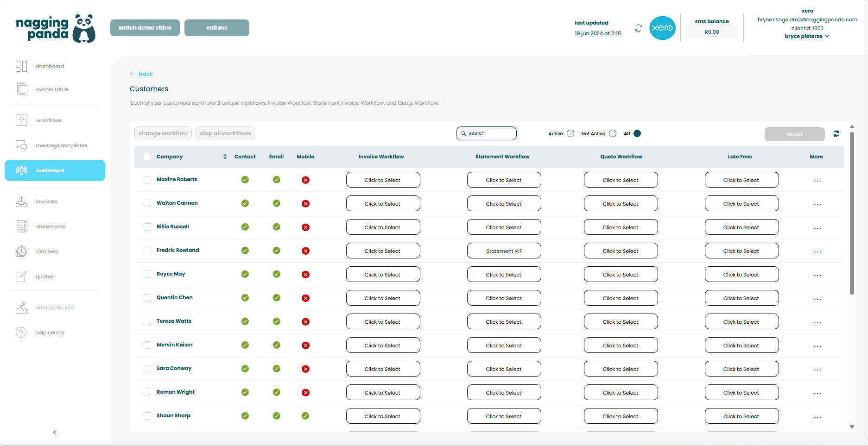The height and width of the screenshot is (446, 868).
Task: Click the call me button
Action: point(216,28)
